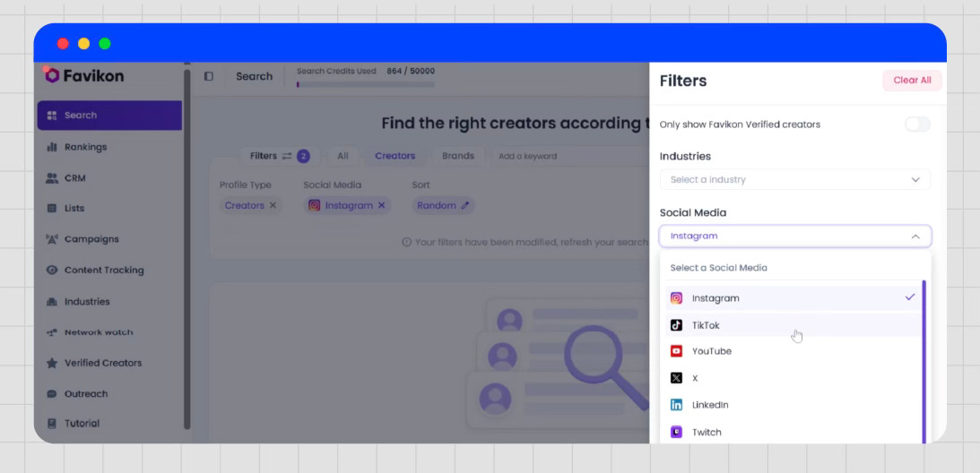This screenshot has height=473, width=980.
Task: Collapse the Social Media dropdown chevron
Action: tap(915, 236)
